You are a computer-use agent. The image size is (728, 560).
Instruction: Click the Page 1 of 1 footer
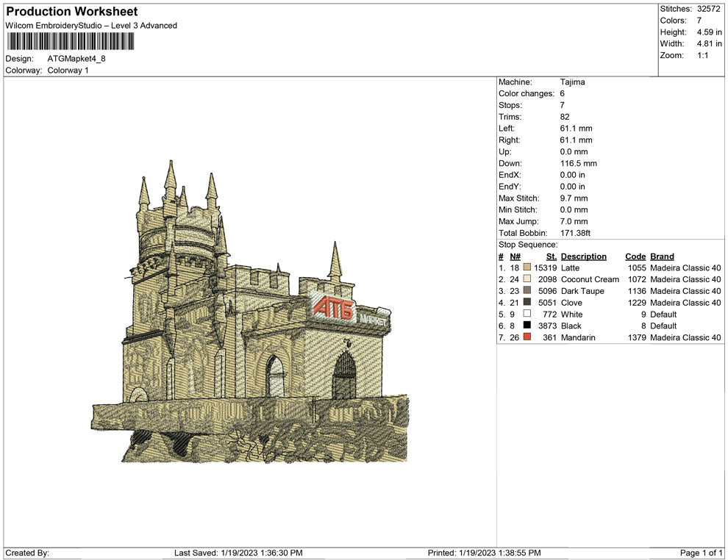click(x=702, y=553)
